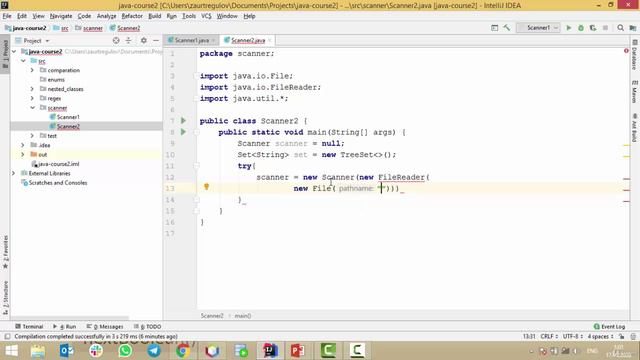Open Project Structure icon in top toolbar
This screenshot has width=640, height=360.
[633, 28]
